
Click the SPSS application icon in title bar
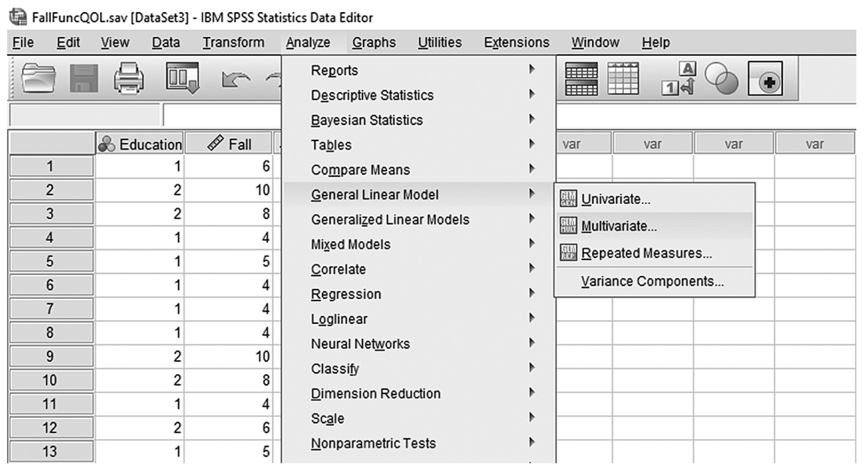click(18, 17)
